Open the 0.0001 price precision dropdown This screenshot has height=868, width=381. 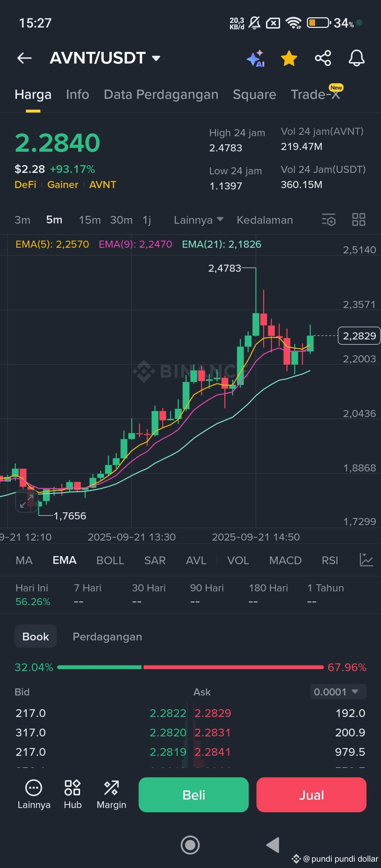[338, 692]
